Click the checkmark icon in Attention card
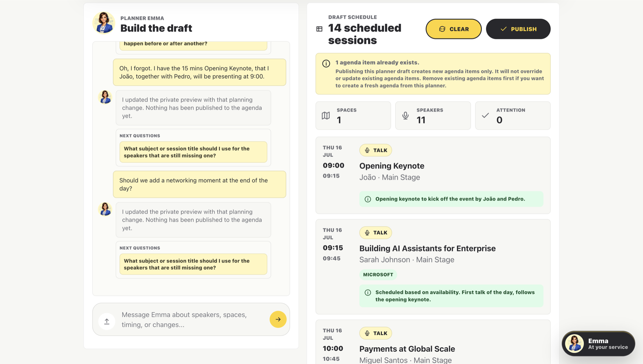Screen dimensions: 643x364 (x=485, y=116)
